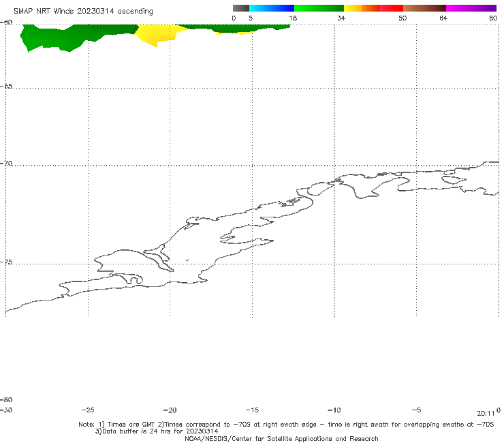Click the longitude label '-5'

point(416,410)
